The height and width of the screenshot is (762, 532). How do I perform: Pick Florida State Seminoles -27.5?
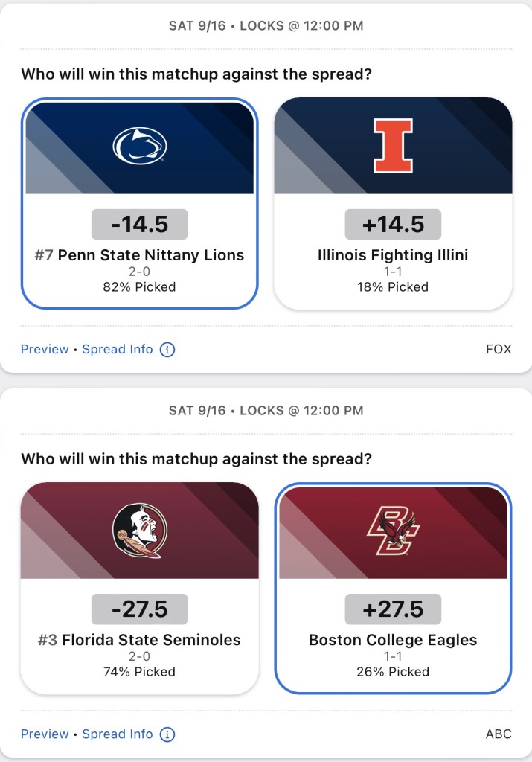(139, 640)
